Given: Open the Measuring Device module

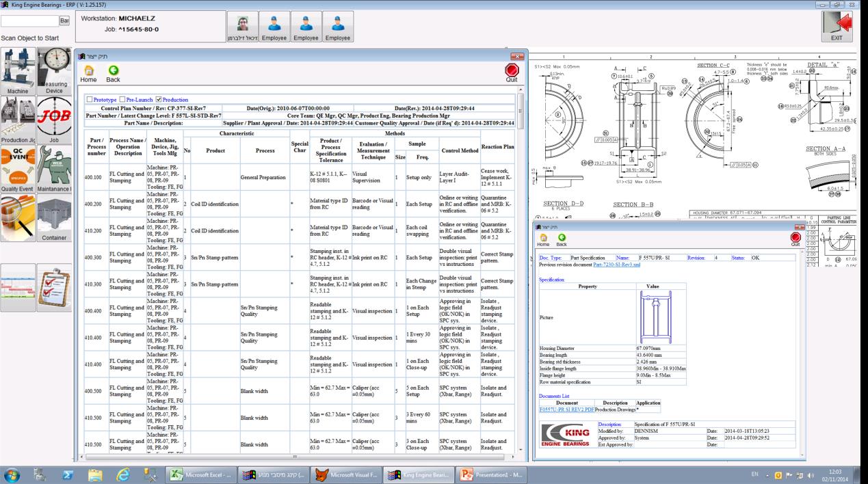Looking at the screenshot, I should [53, 72].
